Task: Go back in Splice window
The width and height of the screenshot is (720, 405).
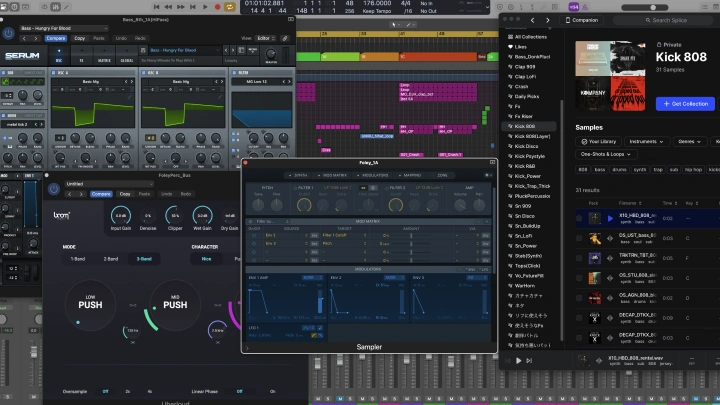Action: [533, 20]
